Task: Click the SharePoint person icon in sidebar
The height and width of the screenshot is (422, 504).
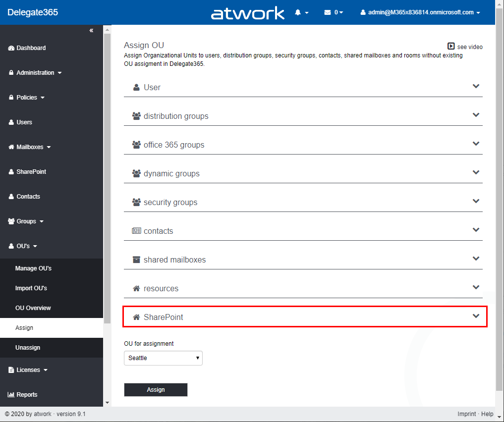Action: [x=11, y=171]
